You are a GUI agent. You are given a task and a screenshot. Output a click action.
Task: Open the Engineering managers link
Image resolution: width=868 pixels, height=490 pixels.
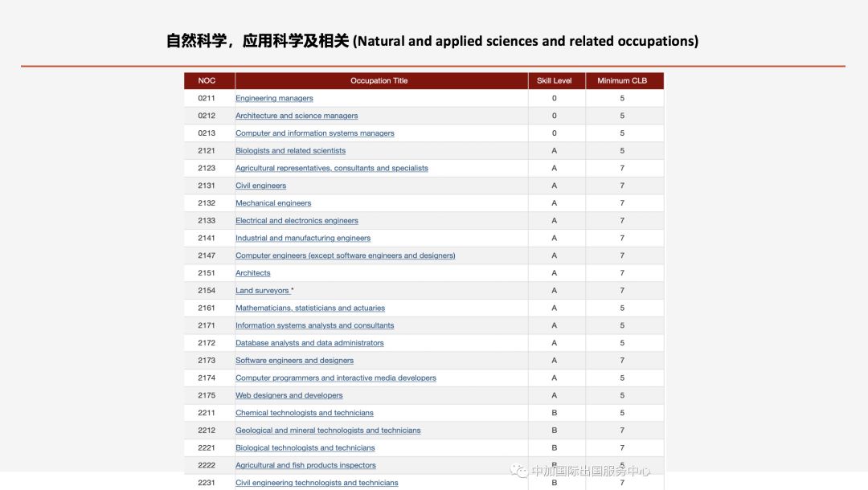[x=274, y=99]
